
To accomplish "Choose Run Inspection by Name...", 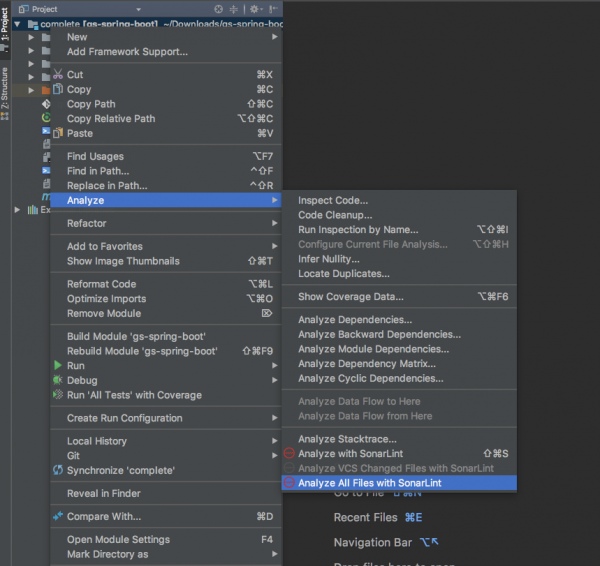I will pyautogui.click(x=399, y=229).
